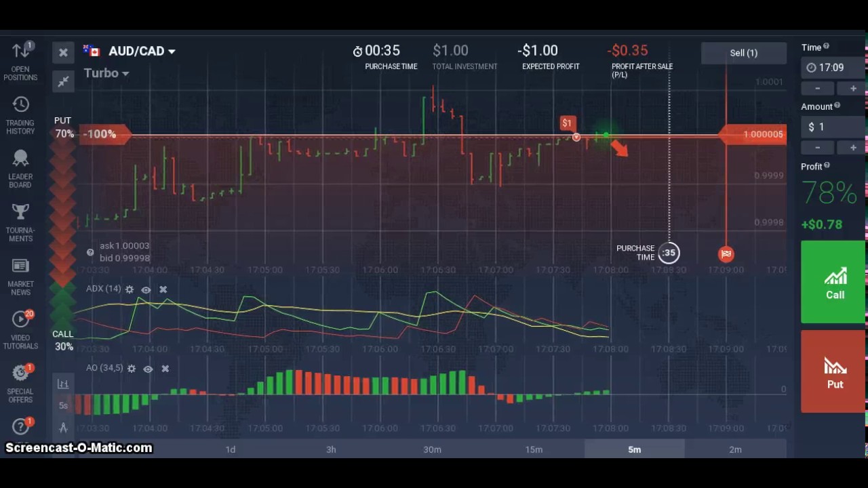Open the drawing tools compass icon
Image resolution: width=868 pixels, height=488 pixels.
[63, 427]
